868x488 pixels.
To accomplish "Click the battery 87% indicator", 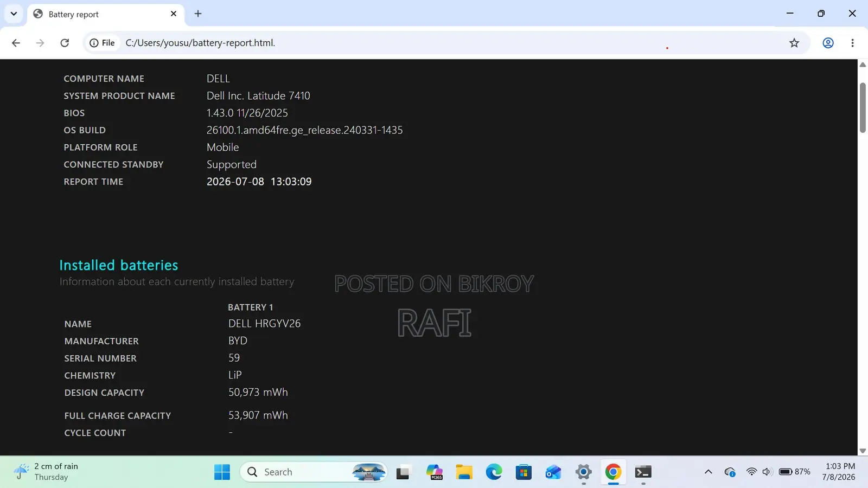I will pyautogui.click(x=795, y=472).
